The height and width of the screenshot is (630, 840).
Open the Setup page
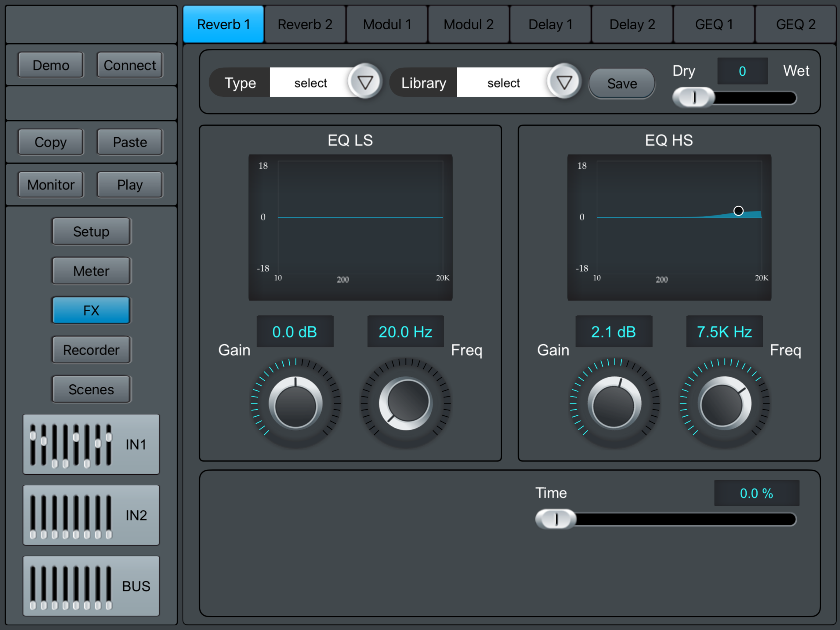[91, 231]
